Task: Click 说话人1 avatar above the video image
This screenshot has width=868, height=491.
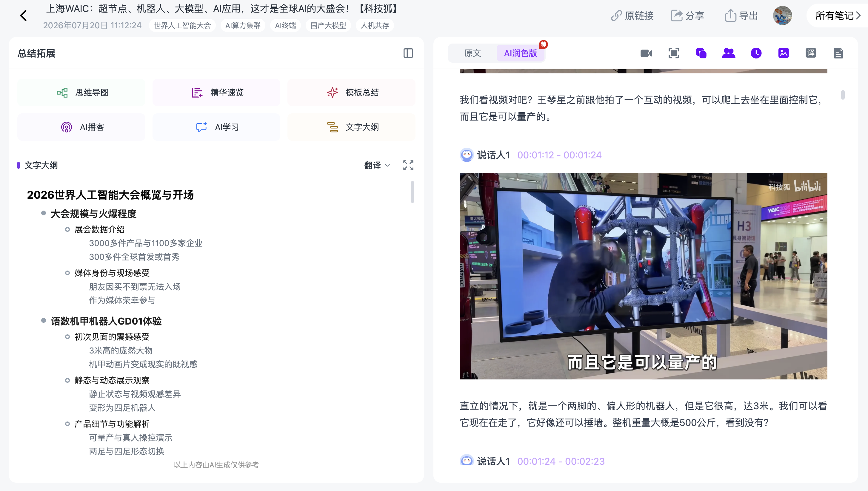Action: pos(467,155)
